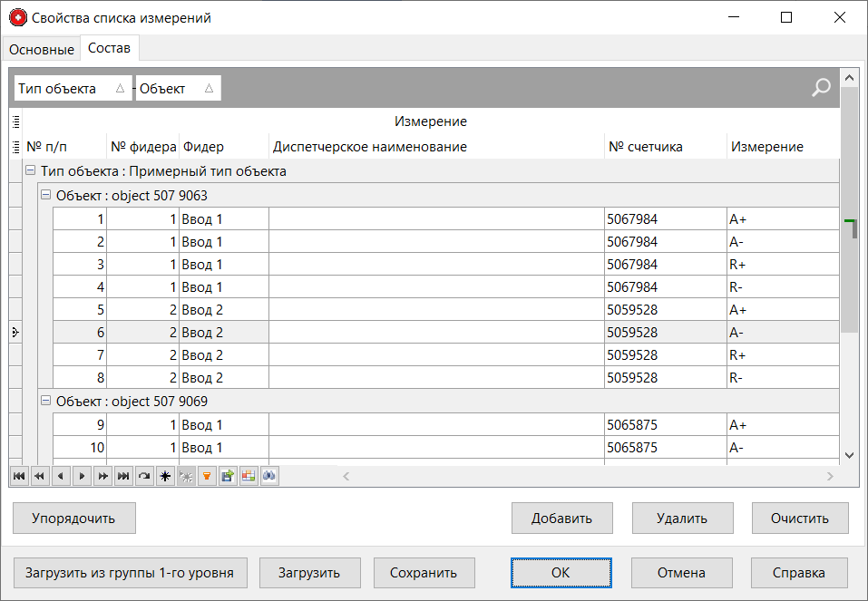Move back one page of records
The width and height of the screenshot is (868, 601).
40,476
